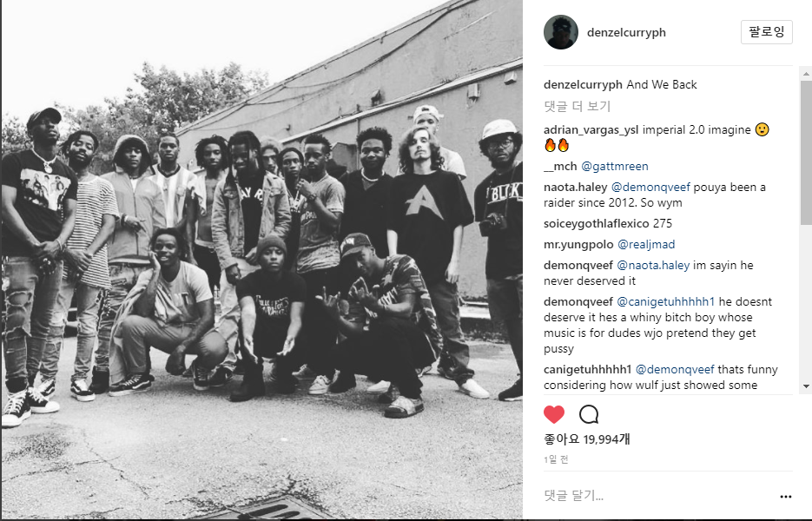Open soiceygothlaflexico commenter profile
812x521 pixels.
596,224
